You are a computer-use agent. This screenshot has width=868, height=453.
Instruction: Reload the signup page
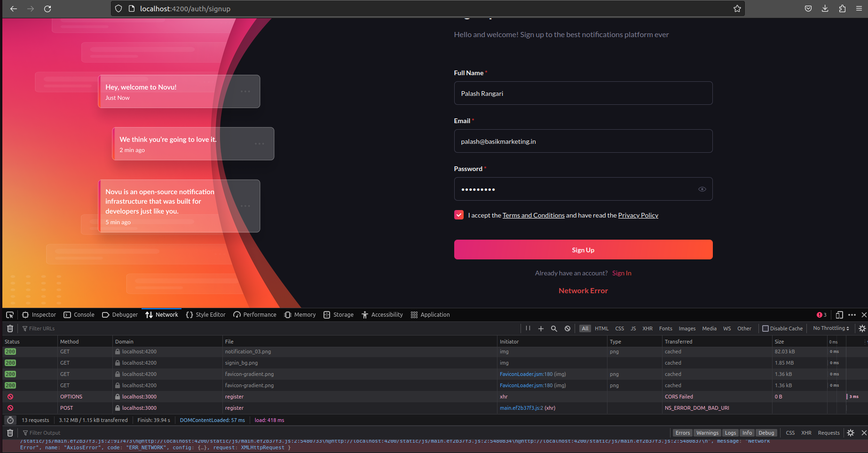click(47, 8)
